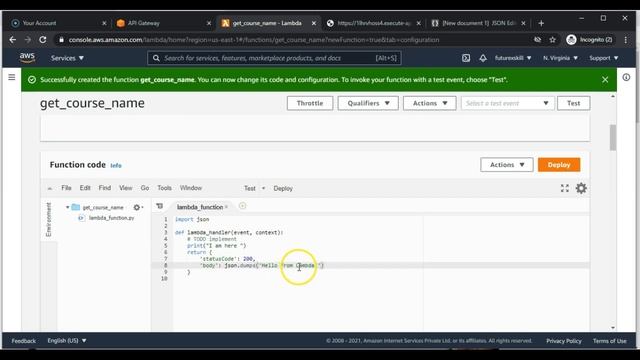
Task: Click the browser address bar URL
Action: [254, 40]
